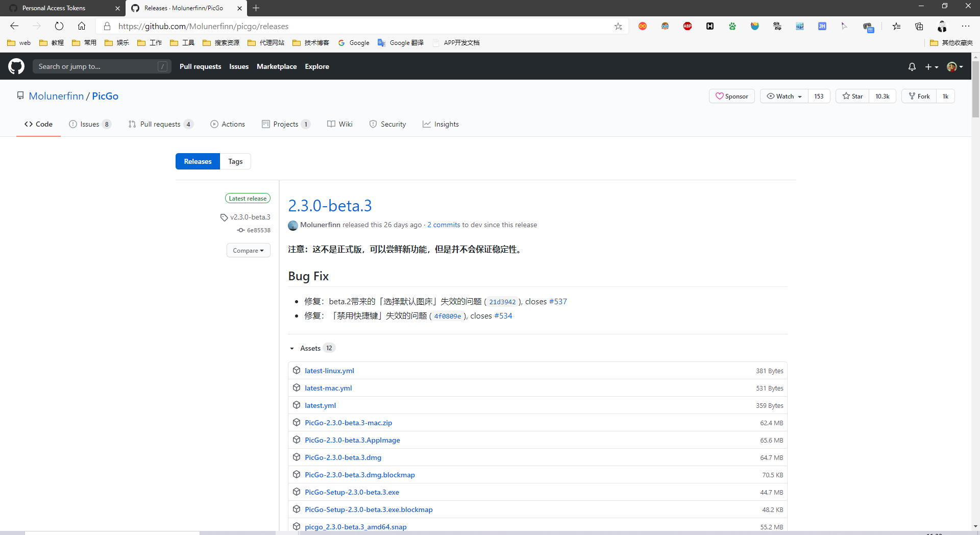The width and height of the screenshot is (980, 535).
Task: Switch to the Tags view
Action: (x=235, y=161)
